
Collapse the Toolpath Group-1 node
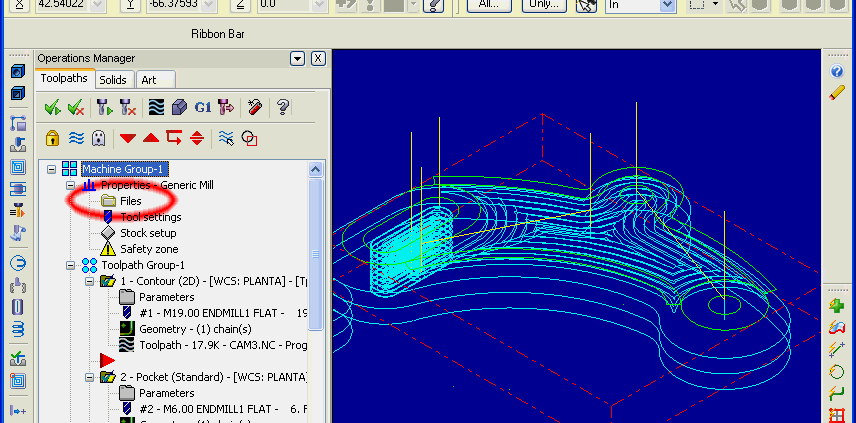tap(69, 265)
